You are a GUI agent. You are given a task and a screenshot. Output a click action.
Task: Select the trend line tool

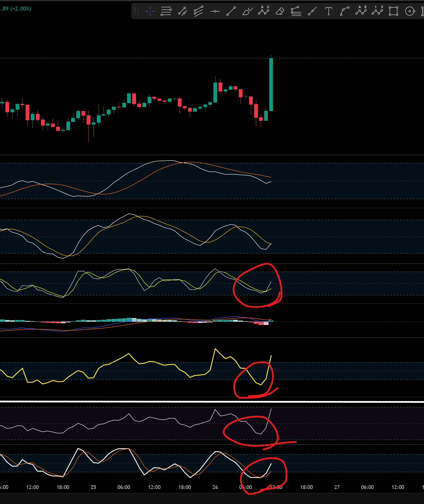[x=231, y=11]
